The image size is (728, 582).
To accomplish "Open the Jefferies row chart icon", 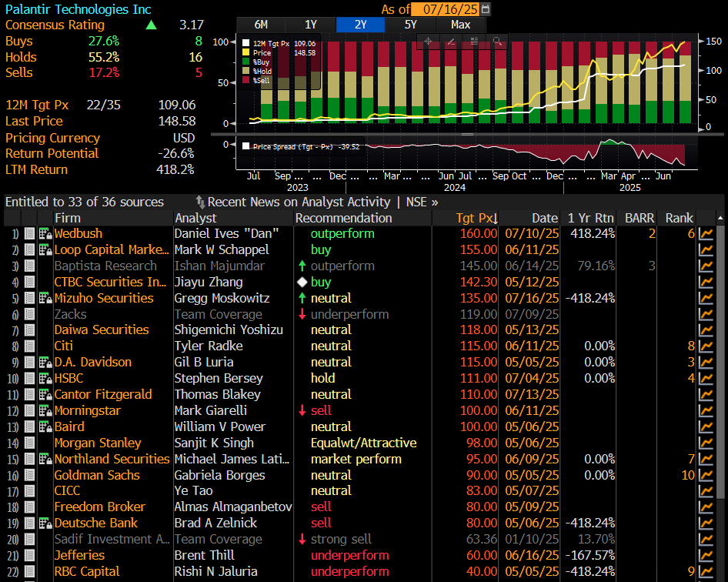I will coord(706,556).
